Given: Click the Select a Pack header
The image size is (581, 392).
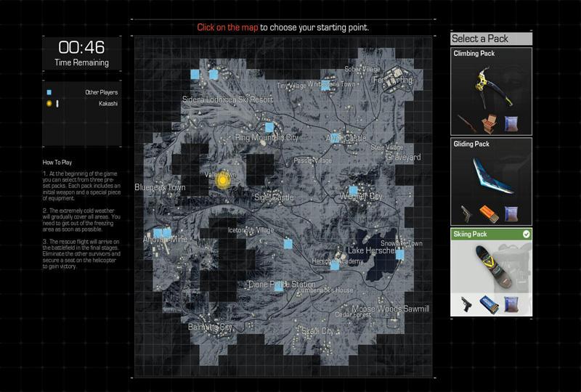Looking at the screenshot, I should pyautogui.click(x=491, y=38).
